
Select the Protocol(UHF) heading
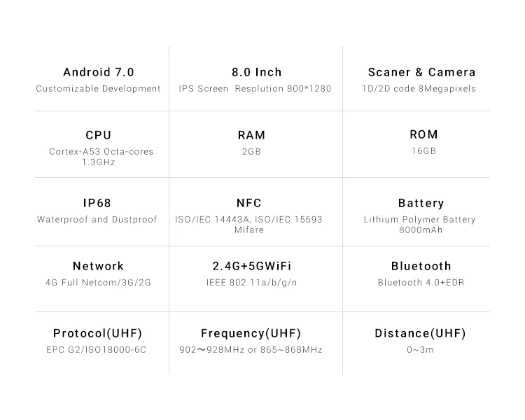pyautogui.click(x=97, y=333)
